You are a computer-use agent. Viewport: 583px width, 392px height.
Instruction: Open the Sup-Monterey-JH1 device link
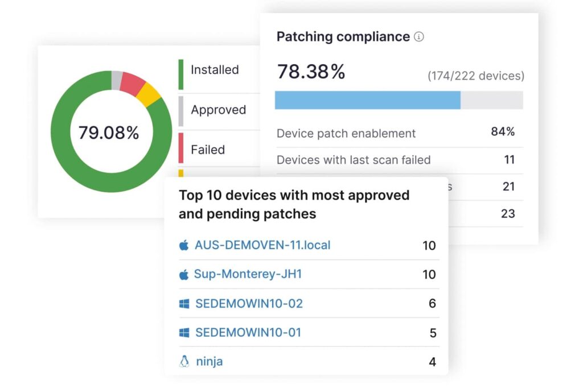pyautogui.click(x=247, y=274)
